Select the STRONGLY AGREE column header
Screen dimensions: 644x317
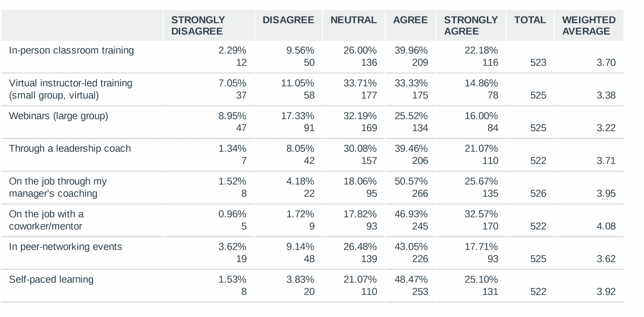(x=471, y=25)
